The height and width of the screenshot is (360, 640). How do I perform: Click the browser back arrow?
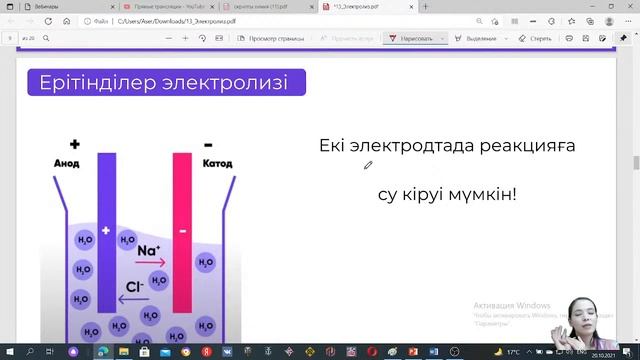tap(11, 21)
